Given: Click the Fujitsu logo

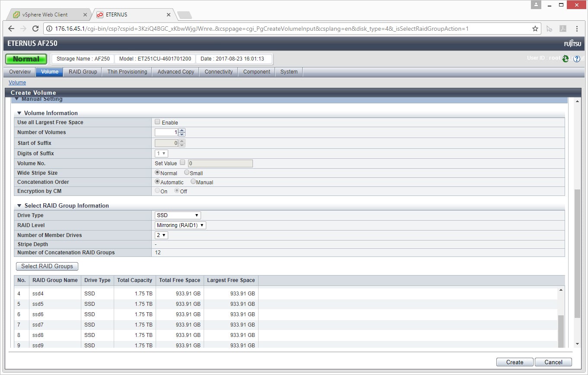Looking at the screenshot, I should (572, 44).
